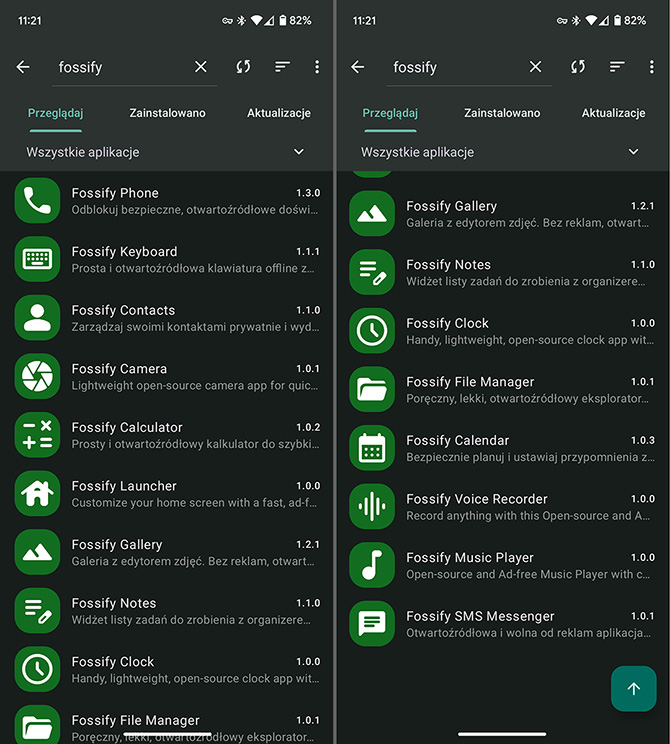670x744 pixels.
Task: Tap Bluetooth icon in right status bar
Action: coord(576,20)
